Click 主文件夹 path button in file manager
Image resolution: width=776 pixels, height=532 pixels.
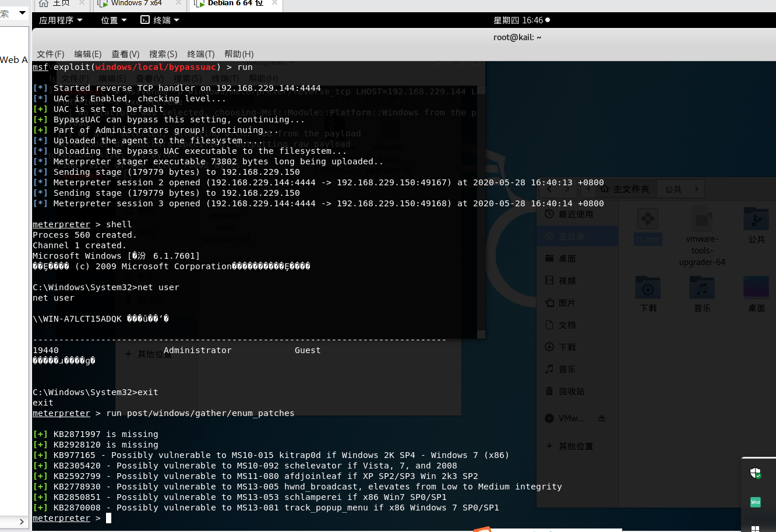click(x=625, y=189)
